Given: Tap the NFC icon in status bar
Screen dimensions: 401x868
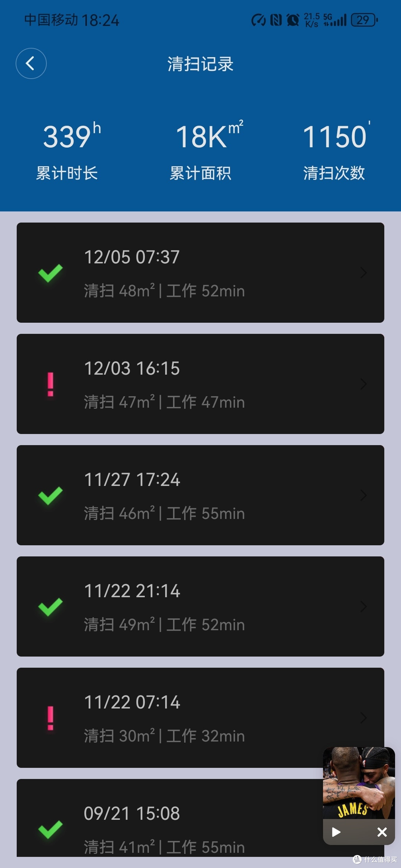Looking at the screenshot, I should (276, 20).
